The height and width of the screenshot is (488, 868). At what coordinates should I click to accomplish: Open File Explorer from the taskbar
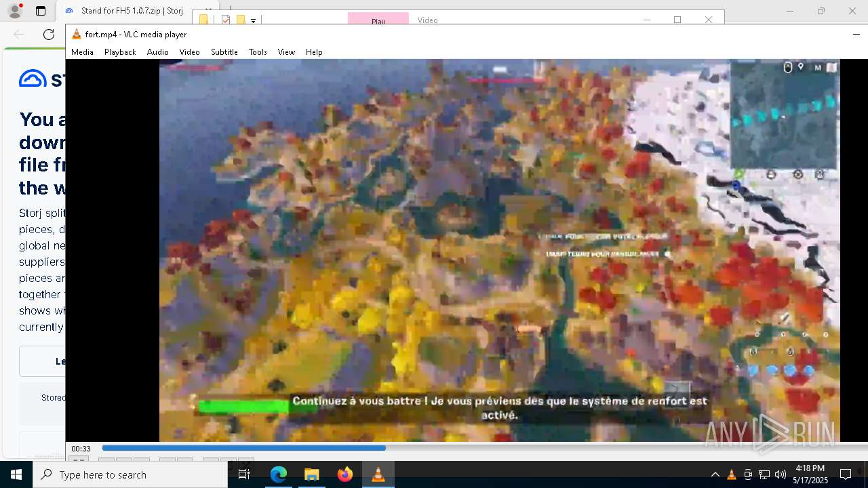point(311,474)
